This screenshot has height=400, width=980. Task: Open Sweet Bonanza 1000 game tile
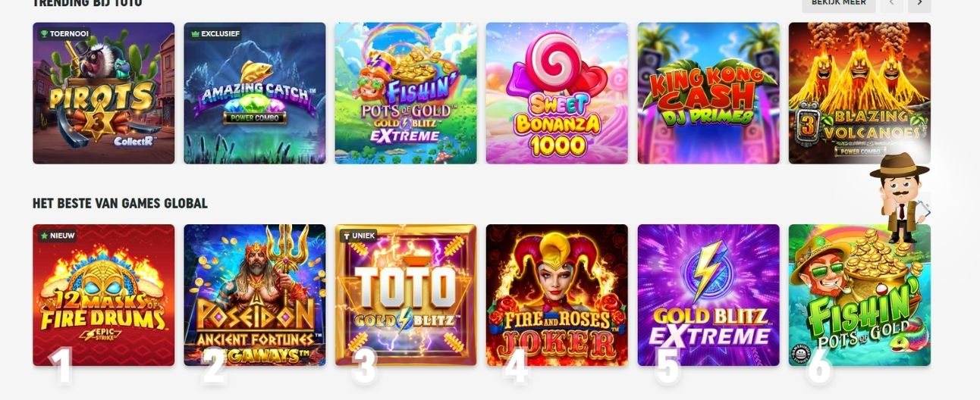tap(557, 93)
